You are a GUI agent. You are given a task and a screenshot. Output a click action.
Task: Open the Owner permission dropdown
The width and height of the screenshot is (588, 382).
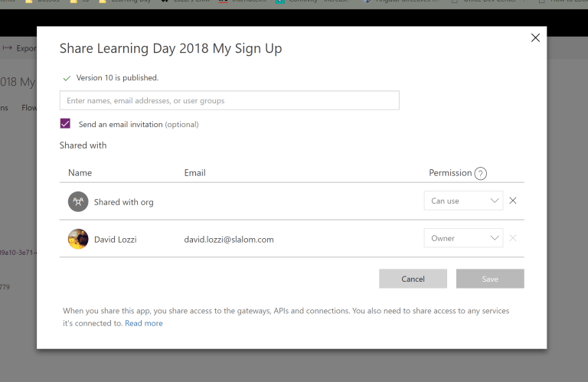463,238
